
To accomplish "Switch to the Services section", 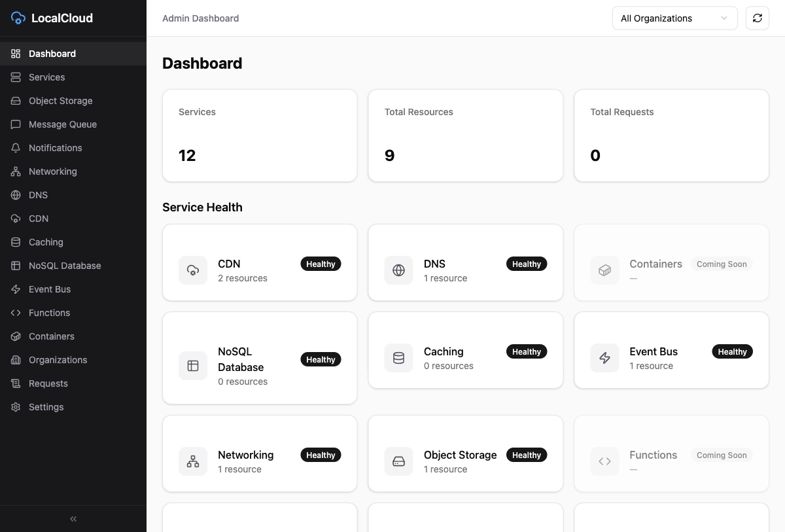I will 46,77.
